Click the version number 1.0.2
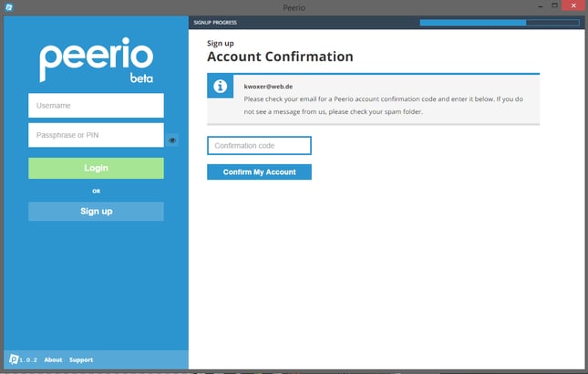Image resolution: width=588 pixels, height=374 pixels. coord(28,360)
